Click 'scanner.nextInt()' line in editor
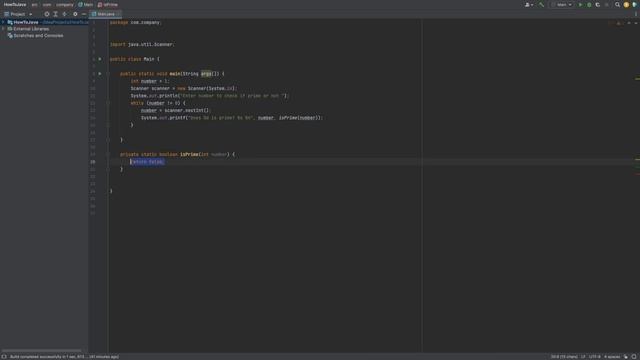640x360 pixels. [x=175, y=111]
